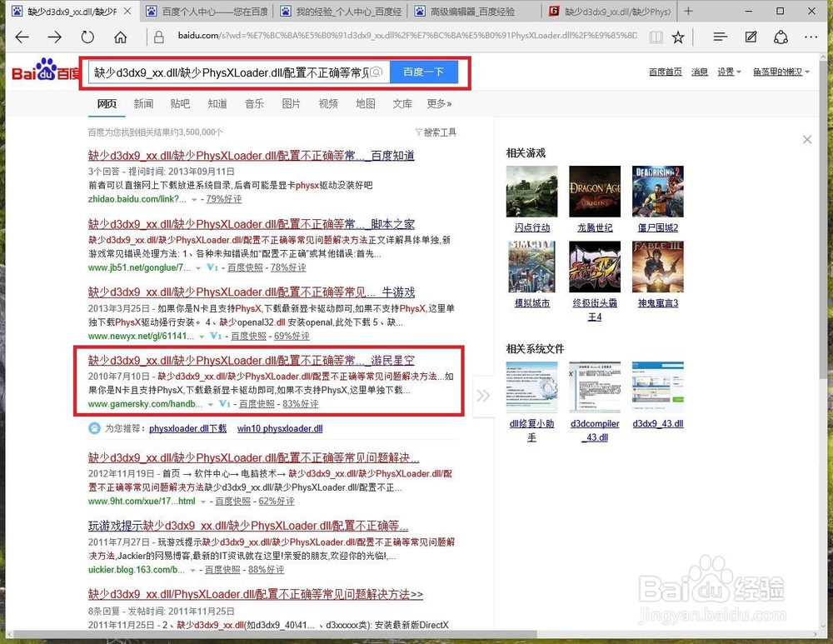Screen dimensions: 833x644
Task: Open the browser home page
Action: (121, 37)
